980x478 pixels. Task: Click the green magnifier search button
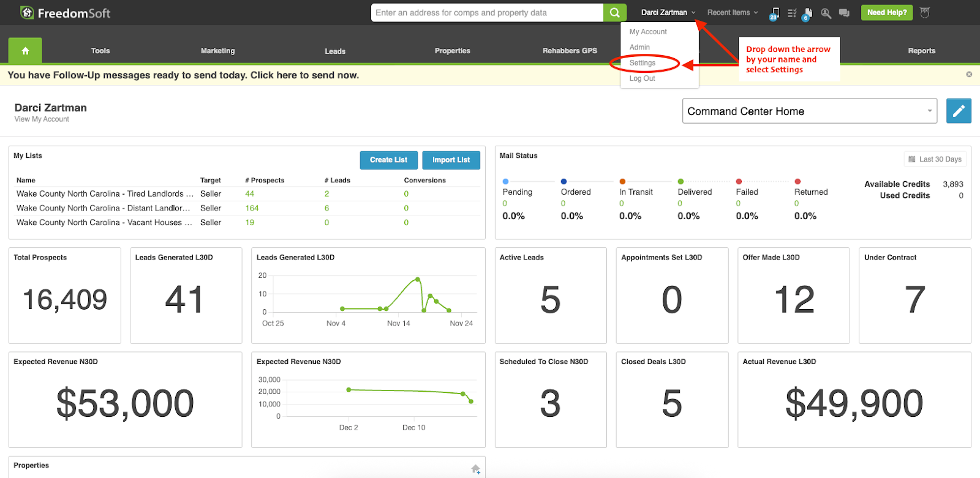pos(614,13)
